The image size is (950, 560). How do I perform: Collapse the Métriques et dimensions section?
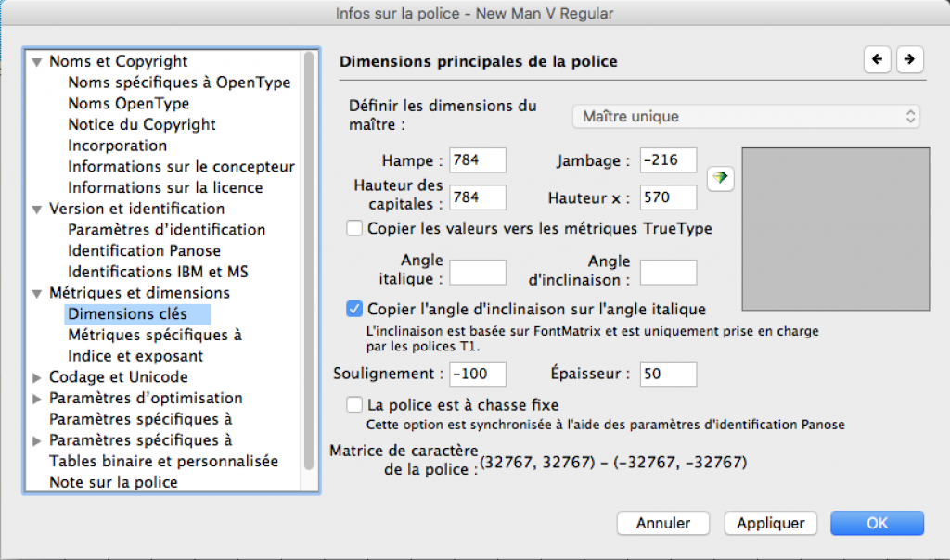(x=37, y=293)
